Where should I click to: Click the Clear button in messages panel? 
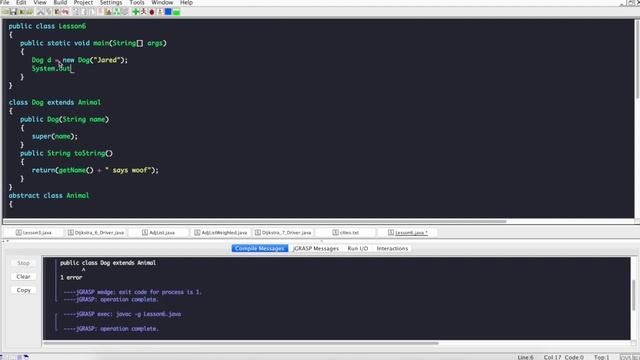point(23,277)
